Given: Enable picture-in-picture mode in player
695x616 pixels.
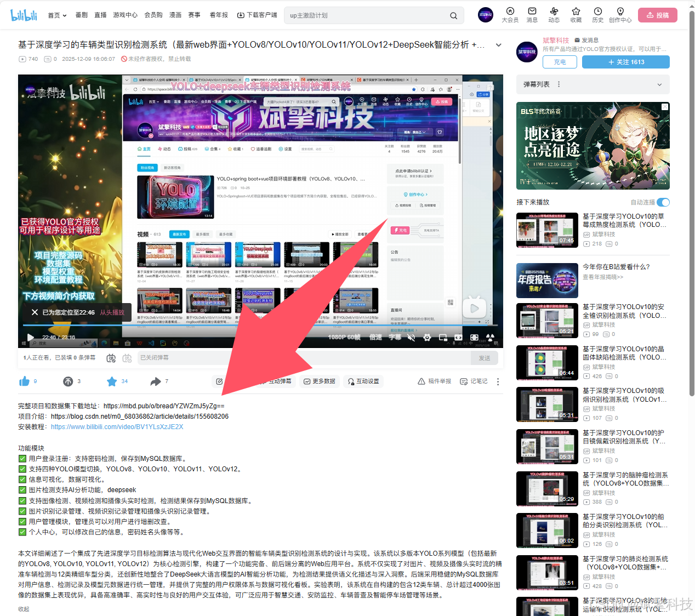Looking at the screenshot, I should pos(443,338).
